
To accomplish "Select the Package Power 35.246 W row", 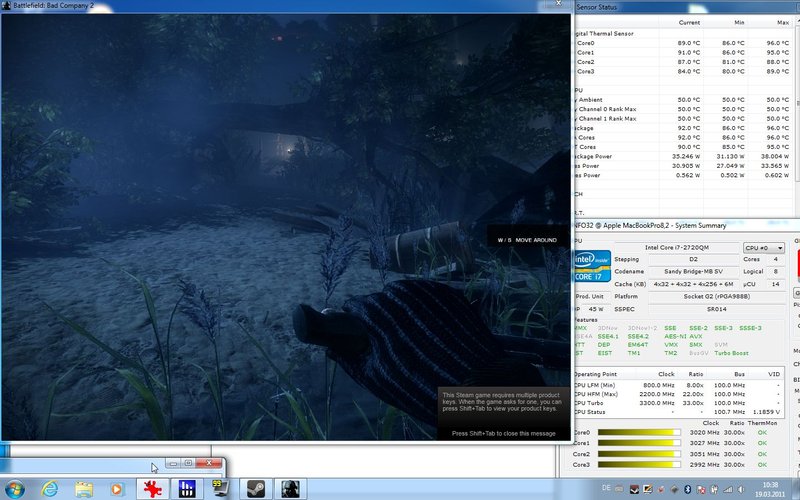I will point(684,157).
